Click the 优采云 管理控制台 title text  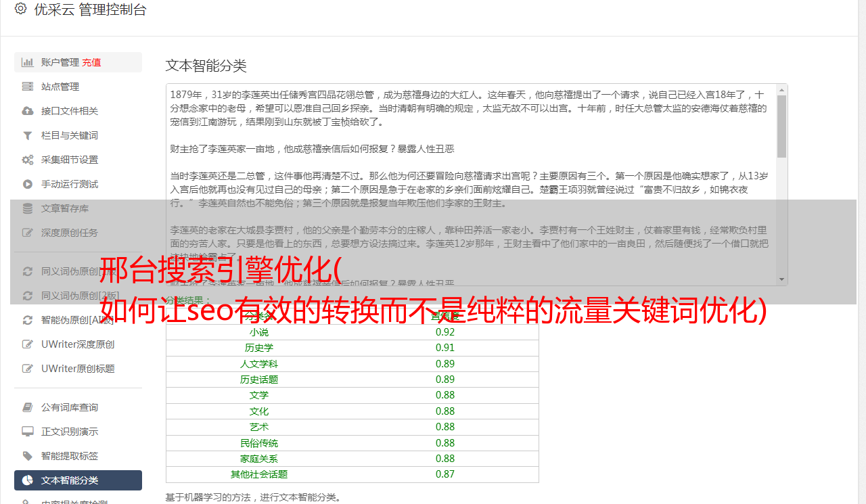pos(90,9)
